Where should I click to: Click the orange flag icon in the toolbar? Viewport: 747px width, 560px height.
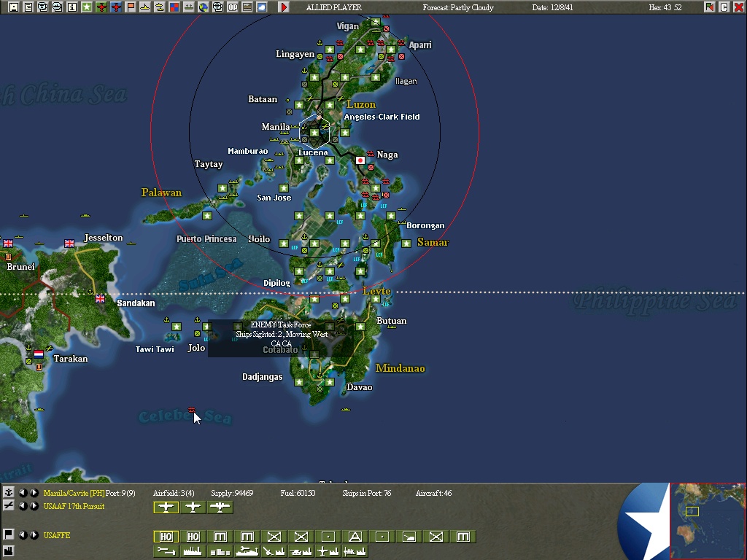coord(131,7)
